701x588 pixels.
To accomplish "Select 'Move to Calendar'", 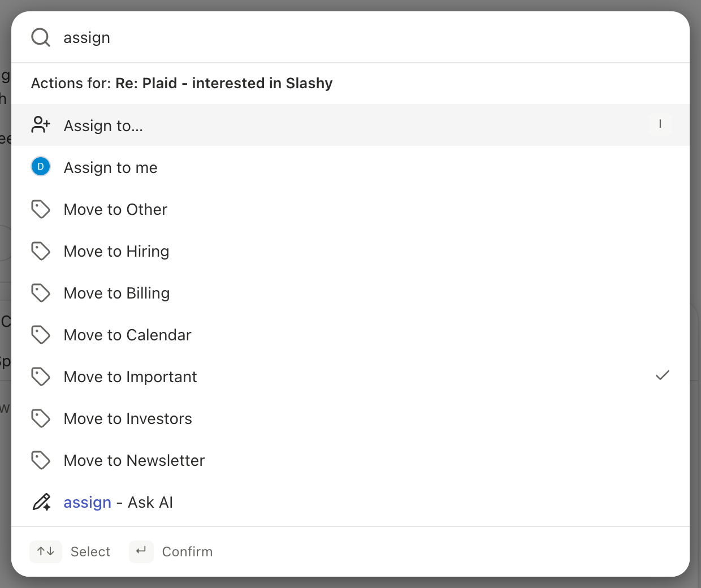I will (x=350, y=334).
